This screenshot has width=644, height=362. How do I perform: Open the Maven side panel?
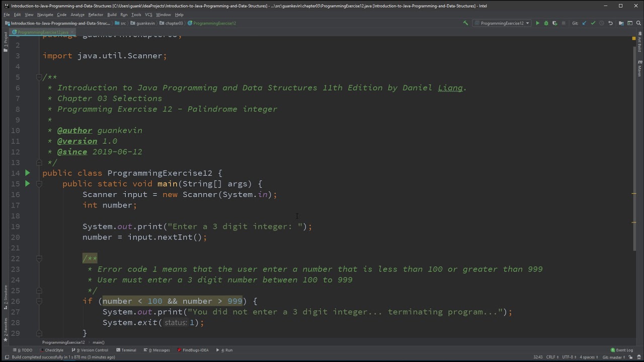tap(639, 68)
